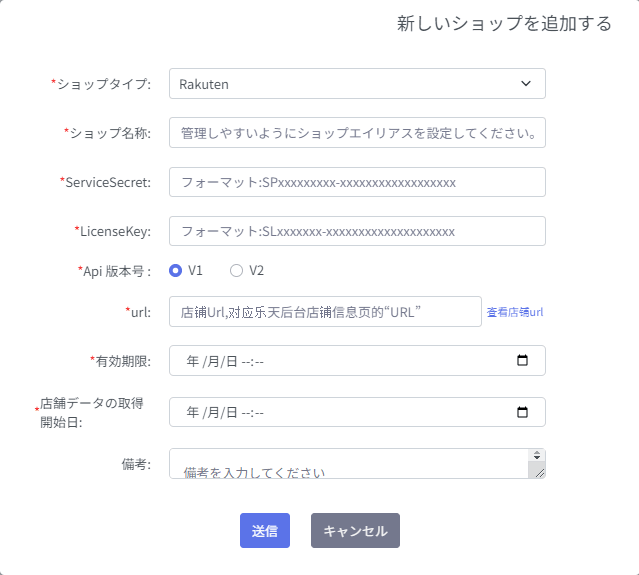Click the 備考 textarea

[357, 464]
